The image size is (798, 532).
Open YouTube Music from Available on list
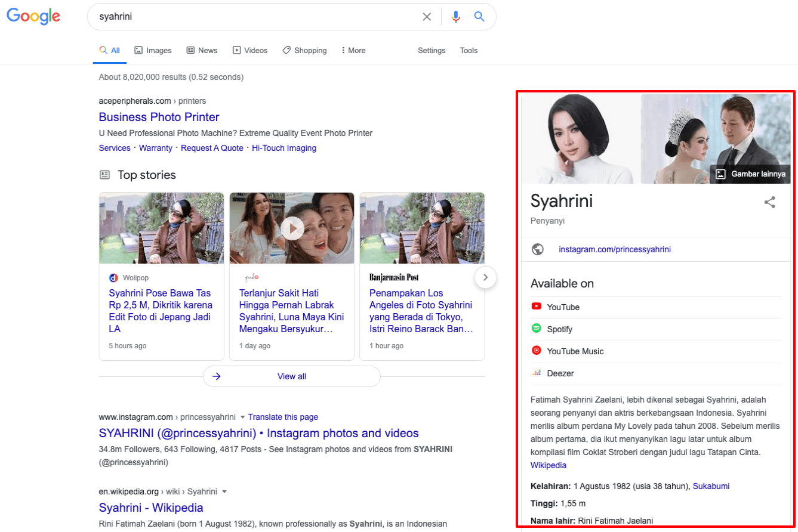click(575, 351)
